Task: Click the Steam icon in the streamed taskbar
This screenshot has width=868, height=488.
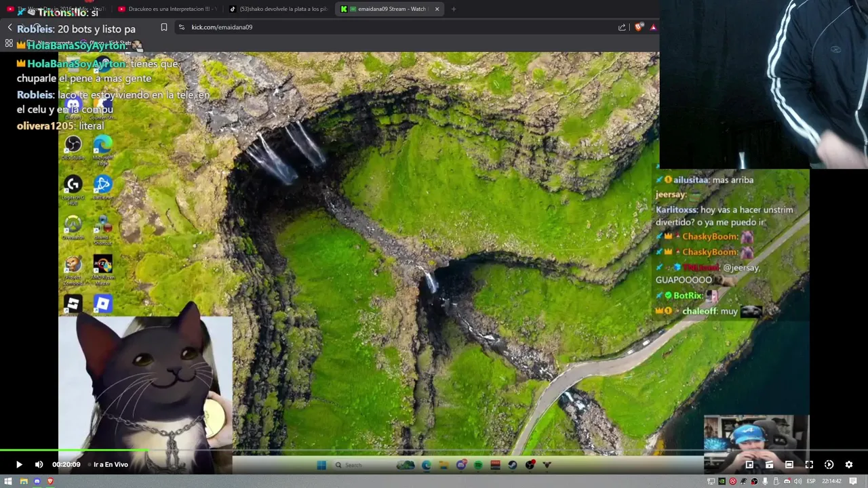Action: coord(512,465)
